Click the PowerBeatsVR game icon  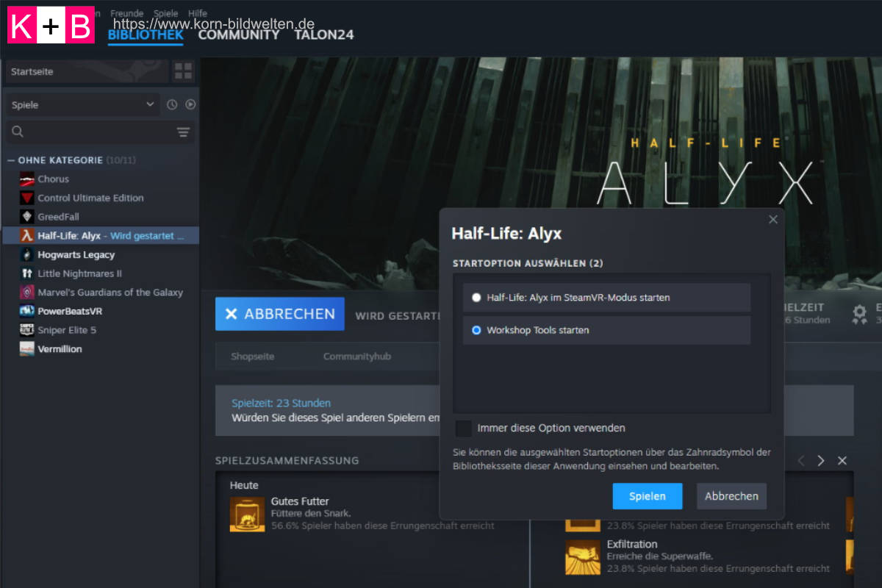pyautogui.click(x=27, y=311)
